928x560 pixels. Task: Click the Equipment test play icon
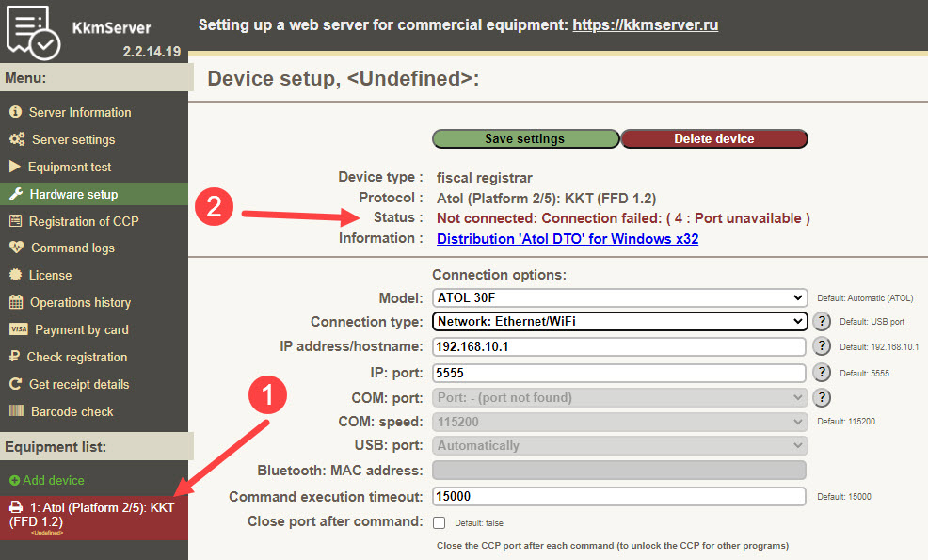point(15,167)
